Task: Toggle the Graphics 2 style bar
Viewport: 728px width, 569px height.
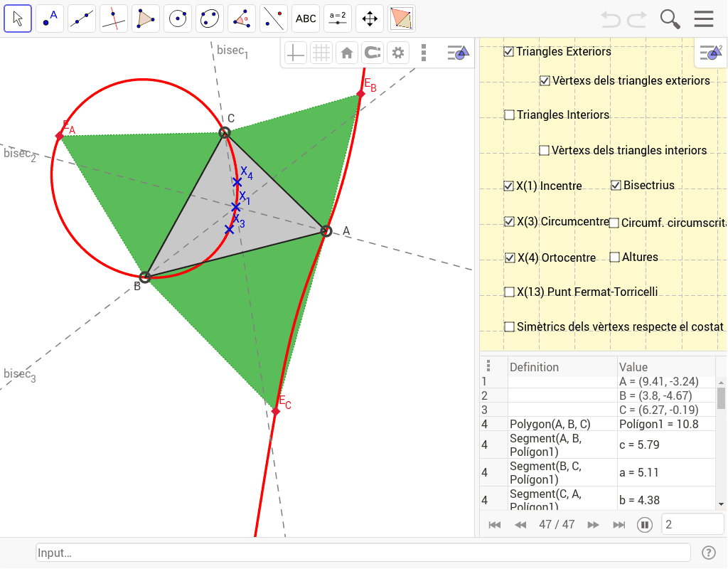Action: (711, 53)
